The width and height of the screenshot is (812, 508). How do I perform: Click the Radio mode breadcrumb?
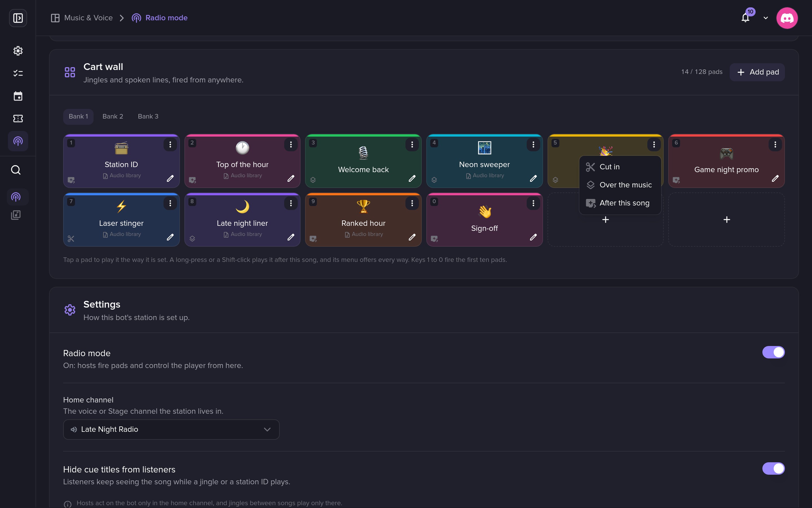(160, 18)
